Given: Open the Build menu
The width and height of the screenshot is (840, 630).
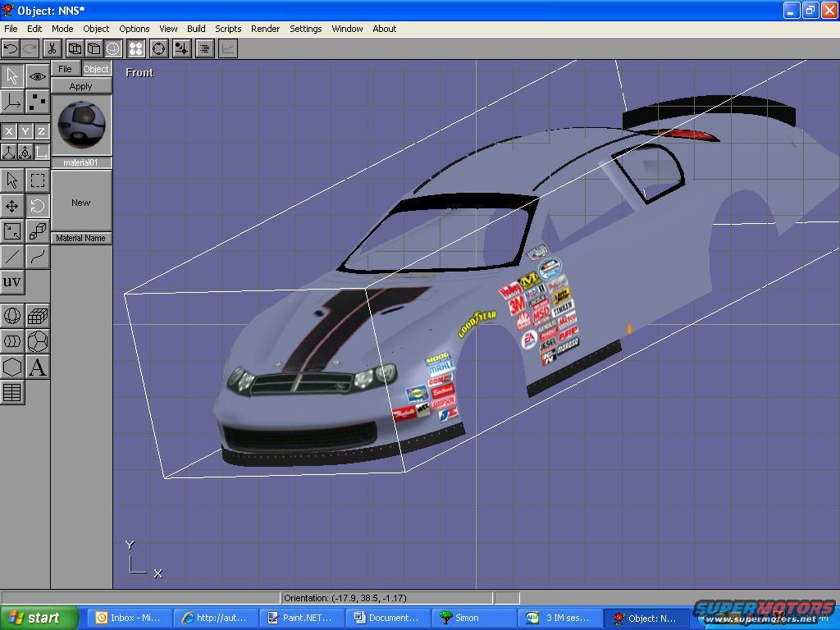Looking at the screenshot, I should [196, 29].
